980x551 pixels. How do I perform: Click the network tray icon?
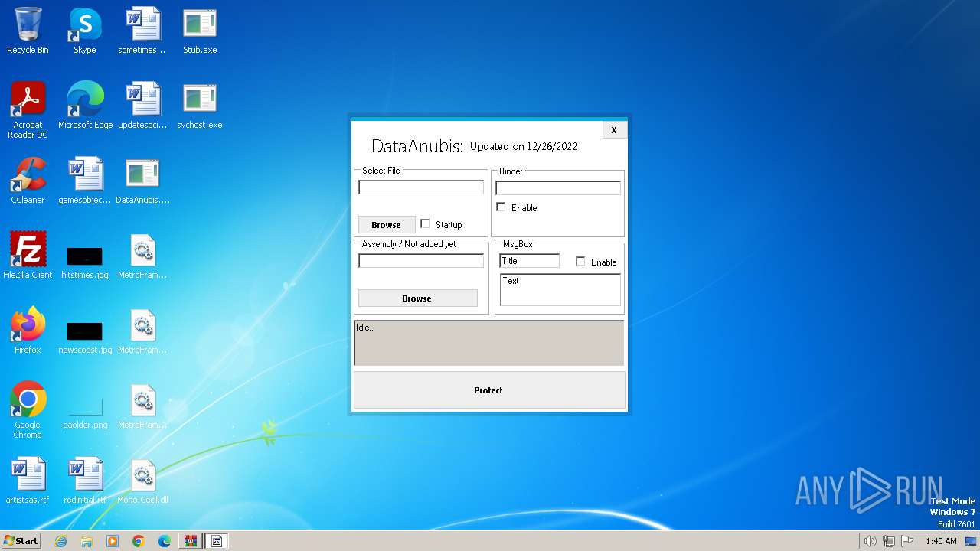[889, 541]
